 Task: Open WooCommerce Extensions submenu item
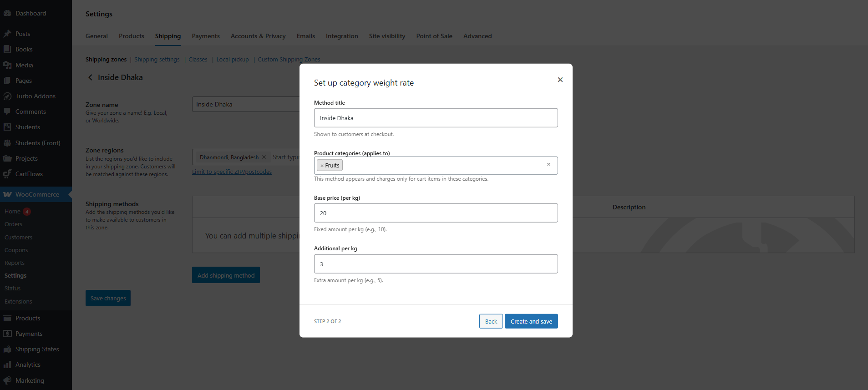[18, 301]
